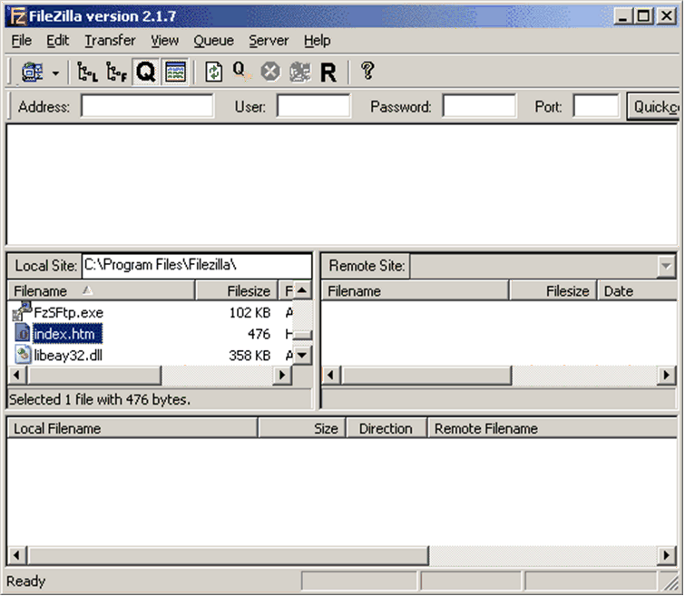Click the window resize grip icon
The height and width of the screenshot is (616, 685).
coord(670,583)
